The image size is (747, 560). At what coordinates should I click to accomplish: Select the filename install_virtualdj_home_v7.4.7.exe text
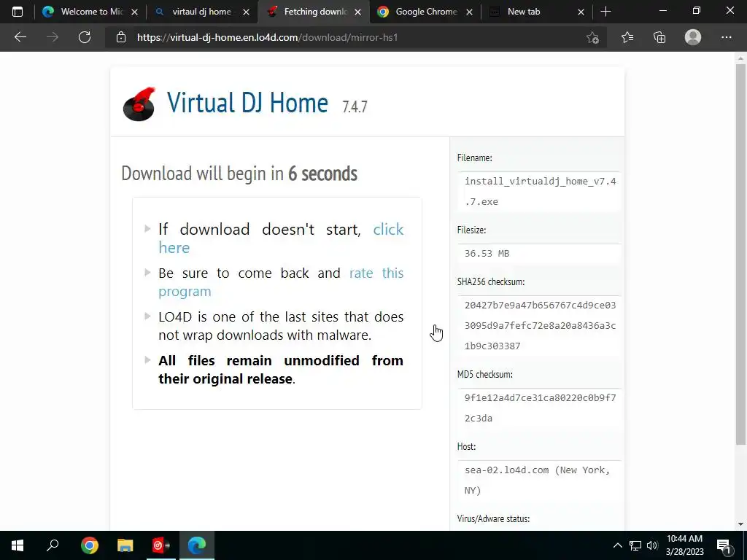pos(540,192)
